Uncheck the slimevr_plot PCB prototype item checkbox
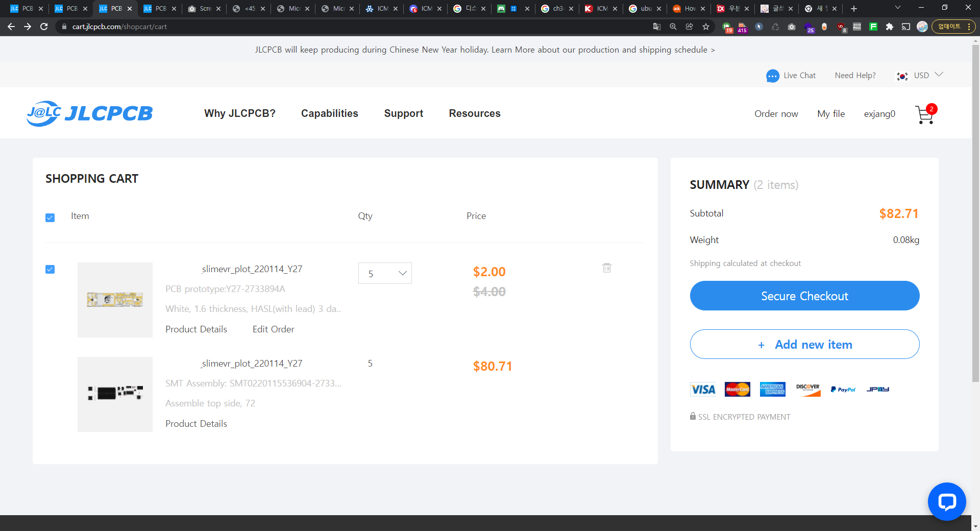 coord(50,269)
